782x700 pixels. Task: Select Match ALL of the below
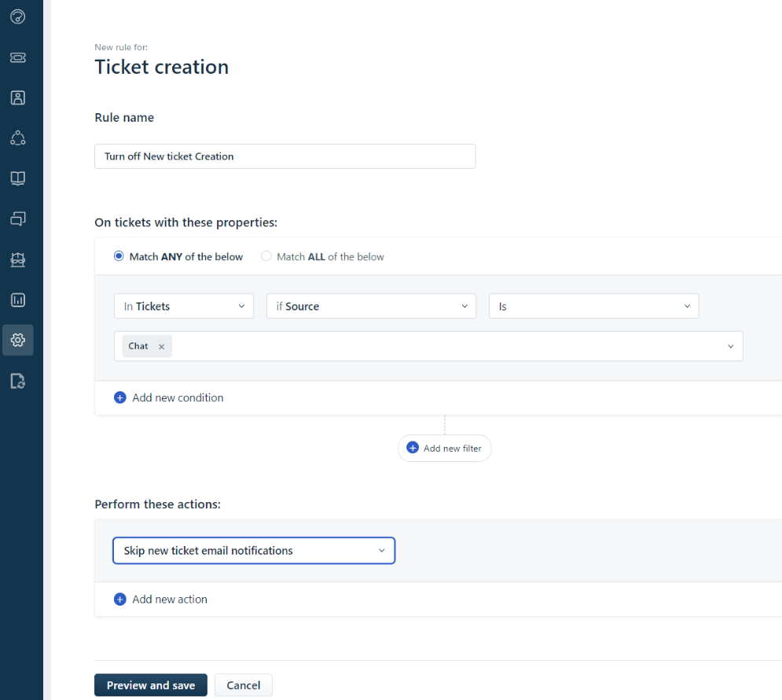click(266, 256)
